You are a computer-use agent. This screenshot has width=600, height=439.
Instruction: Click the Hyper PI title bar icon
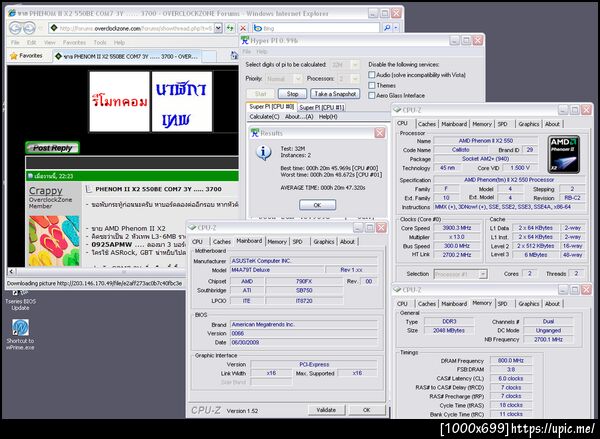245,41
